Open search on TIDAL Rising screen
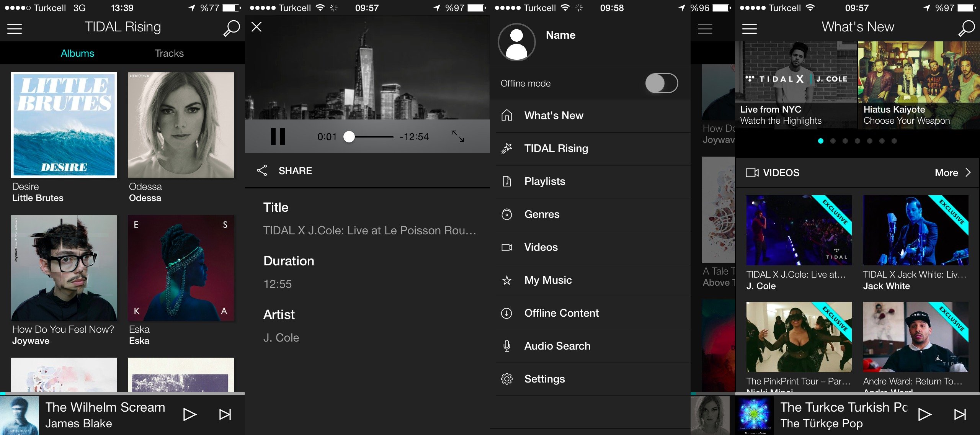Screen dimensions: 980x435 231,28
